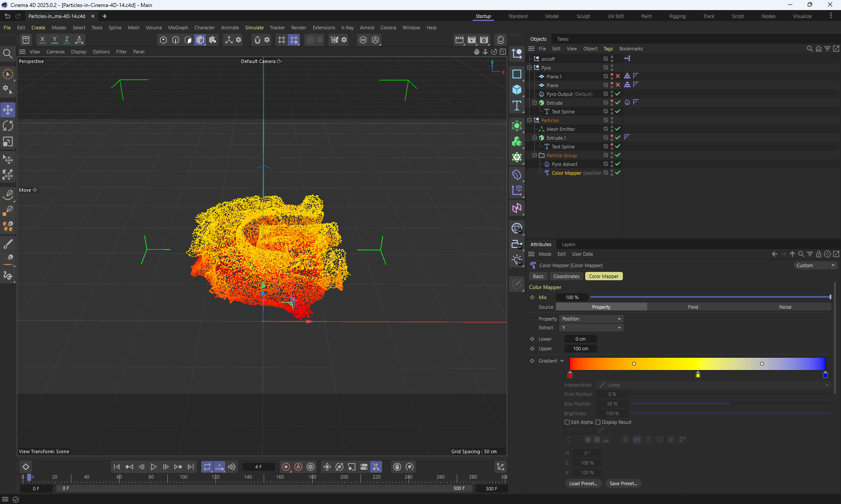Open the Property dropdown showing Position
This screenshot has width=841, height=504.
point(591,319)
